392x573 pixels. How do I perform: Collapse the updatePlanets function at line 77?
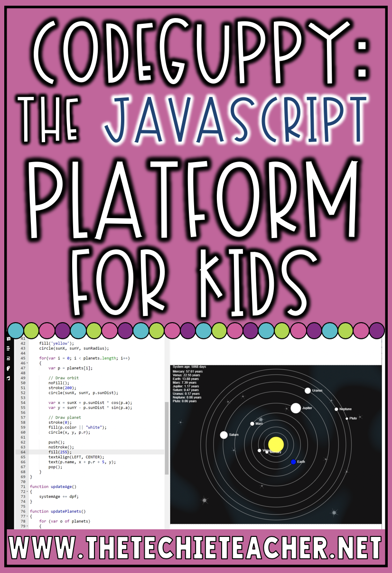27,516
